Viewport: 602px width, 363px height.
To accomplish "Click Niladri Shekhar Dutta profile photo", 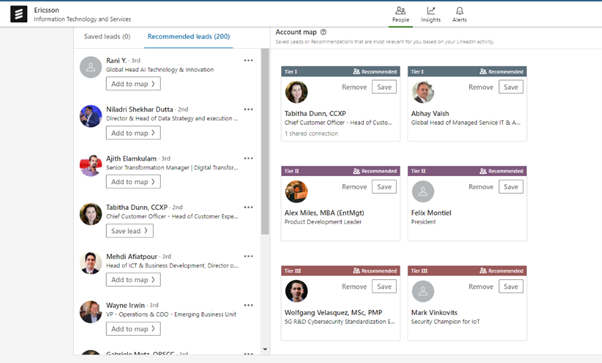I will (91, 116).
